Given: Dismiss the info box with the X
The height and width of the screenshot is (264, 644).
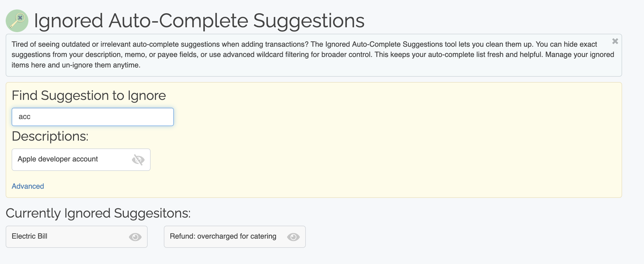Looking at the screenshot, I should pyautogui.click(x=615, y=41).
